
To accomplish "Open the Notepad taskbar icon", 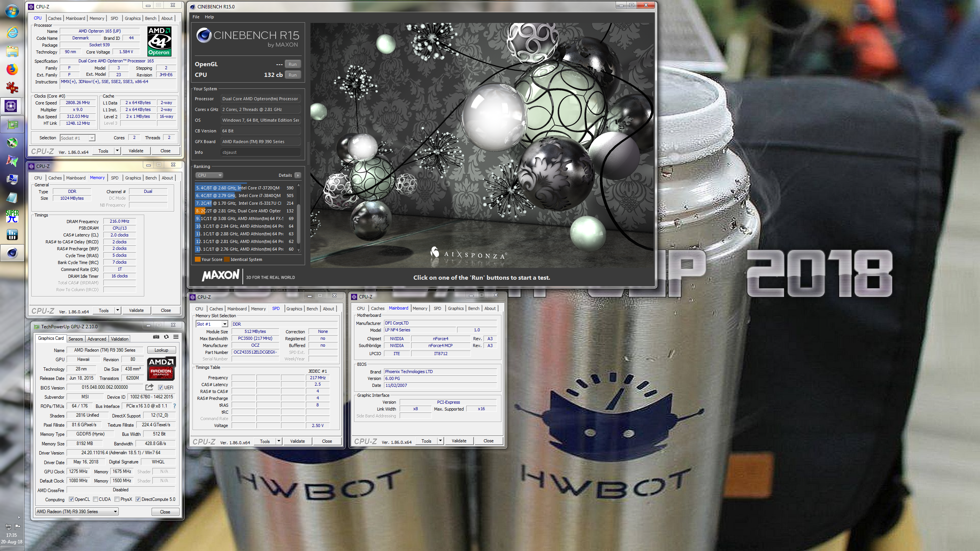I will 12,198.
